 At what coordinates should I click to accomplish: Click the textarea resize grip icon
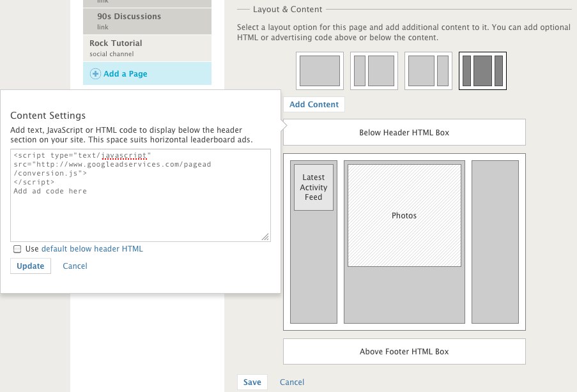pyautogui.click(x=265, y=236)
